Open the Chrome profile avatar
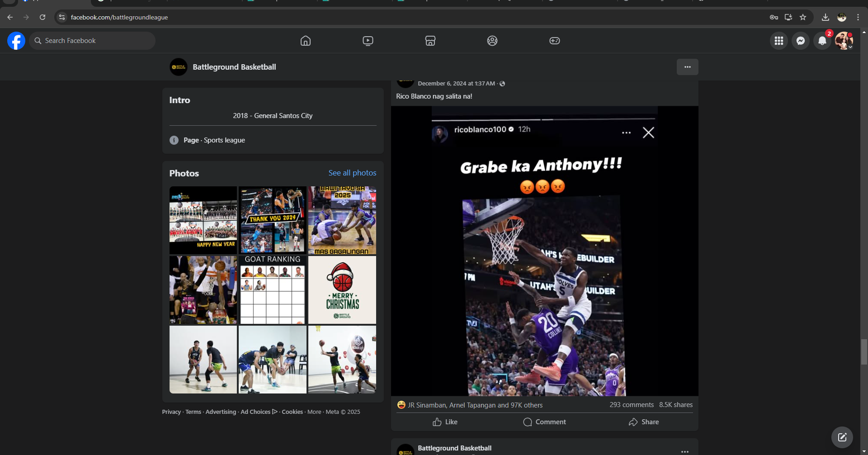868x455 pixels. pos(842,17)
